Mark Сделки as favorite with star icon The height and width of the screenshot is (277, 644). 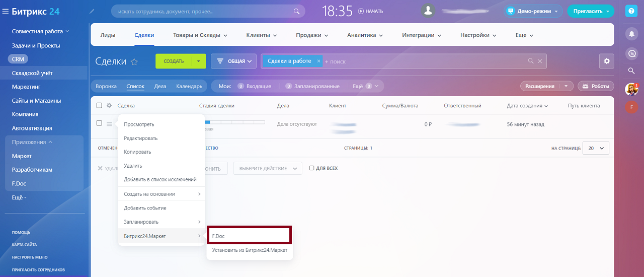(134, 61)
